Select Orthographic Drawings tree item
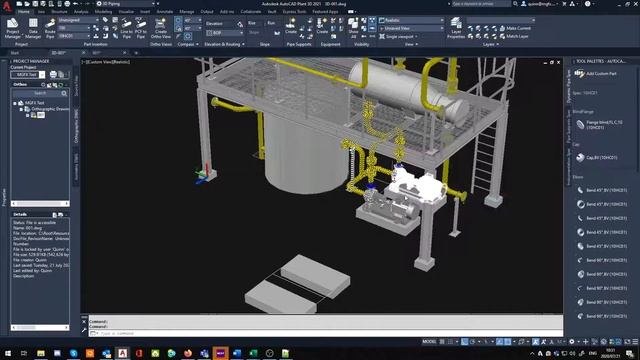Viewport: 640px width, 360px height. click(x=49, y=109)
